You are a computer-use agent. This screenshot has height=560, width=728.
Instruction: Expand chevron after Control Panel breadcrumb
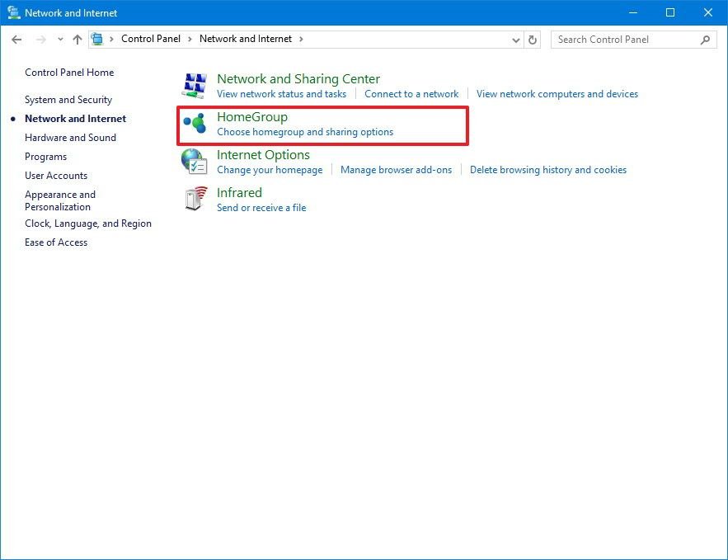[x=190, y=39]
